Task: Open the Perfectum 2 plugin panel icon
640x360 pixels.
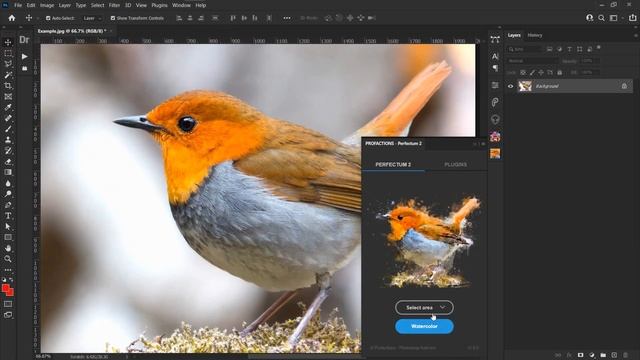Action: tap(495, 153)
